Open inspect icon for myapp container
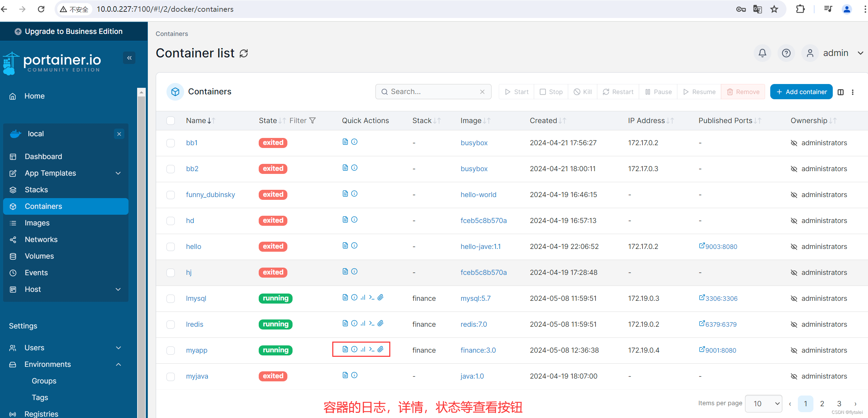 tap(354, 349)
